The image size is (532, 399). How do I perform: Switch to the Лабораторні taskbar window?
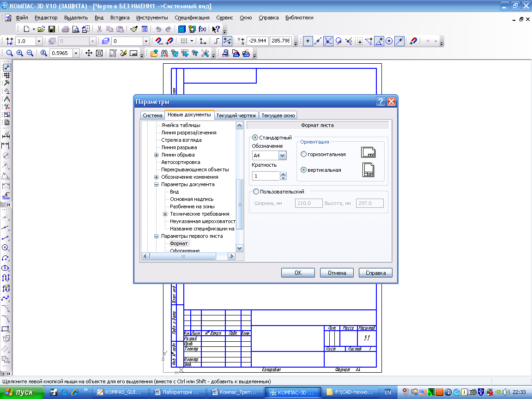(178, 392)
